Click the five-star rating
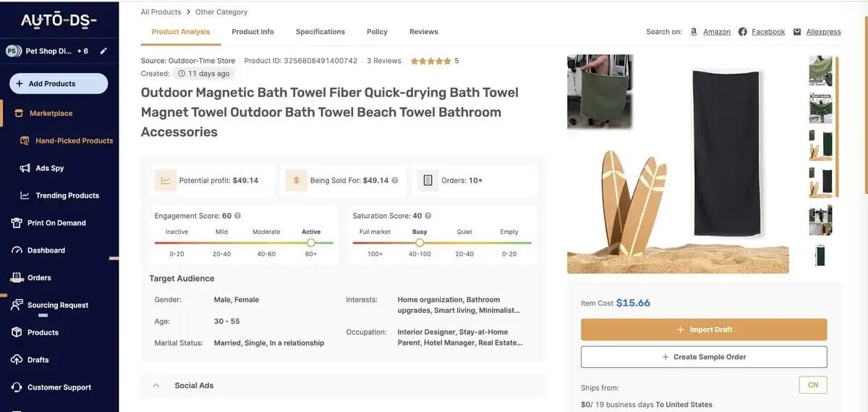 tap(431, 61)
